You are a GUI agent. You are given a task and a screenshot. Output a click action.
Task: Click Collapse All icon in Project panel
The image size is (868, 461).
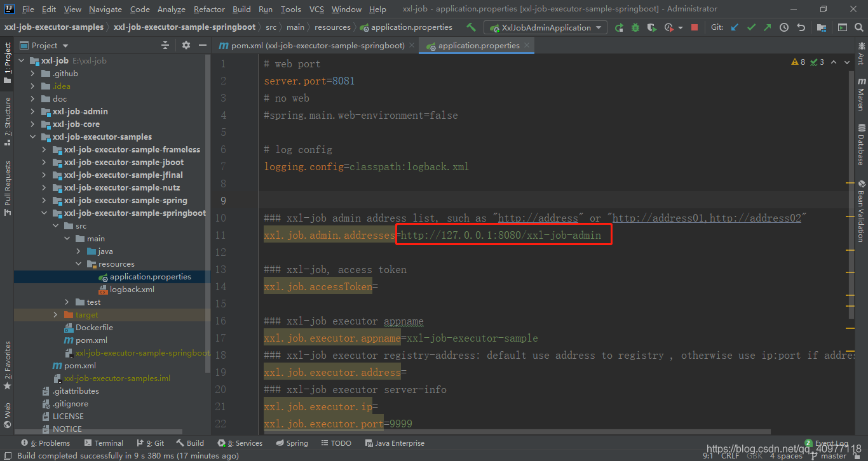[x=165, y=45]
